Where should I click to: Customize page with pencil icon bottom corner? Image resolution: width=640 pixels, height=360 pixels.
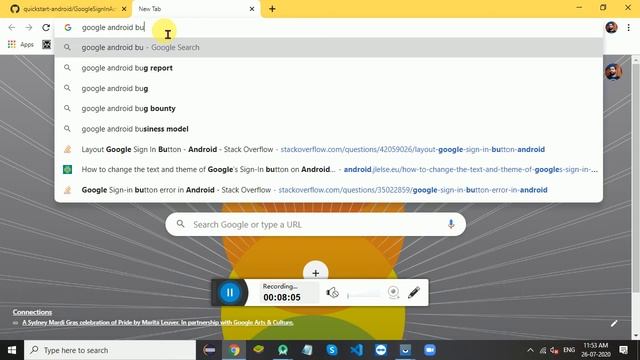click(614, 324)
